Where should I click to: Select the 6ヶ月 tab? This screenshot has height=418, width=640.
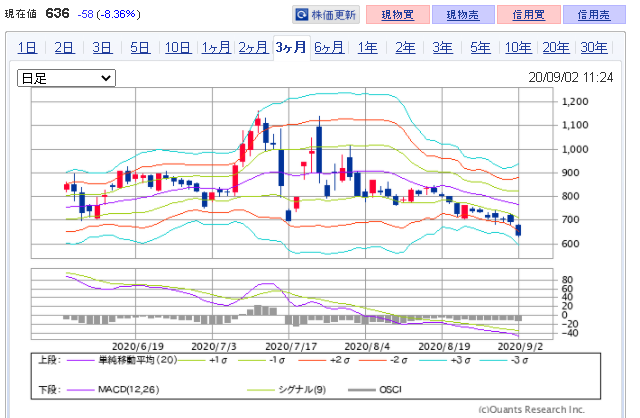[x=329, y=48]
